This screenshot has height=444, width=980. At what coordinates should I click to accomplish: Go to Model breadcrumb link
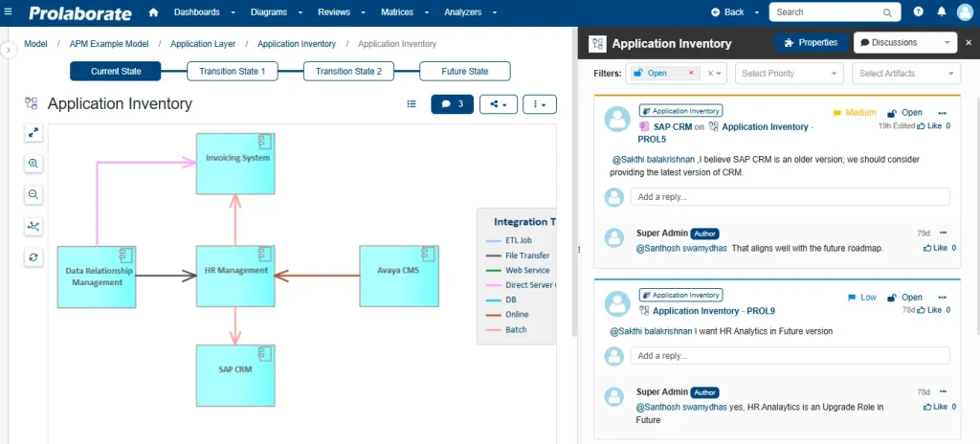click(35, 44)
